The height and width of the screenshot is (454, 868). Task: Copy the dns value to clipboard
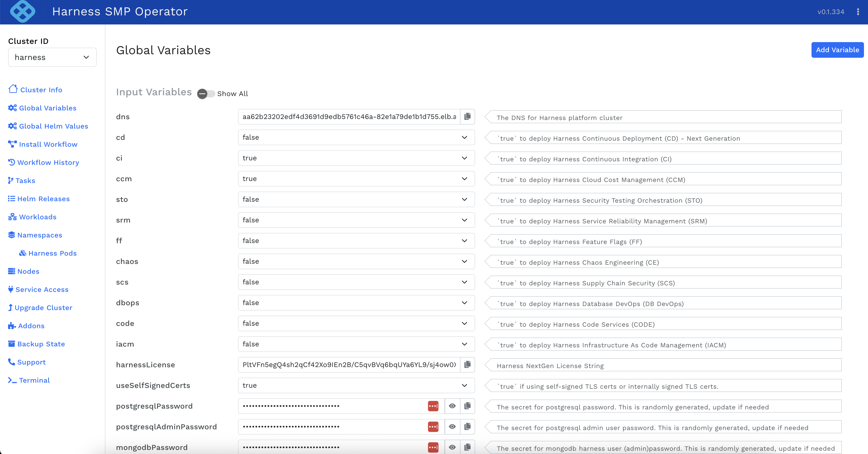(x=467, y=116)
